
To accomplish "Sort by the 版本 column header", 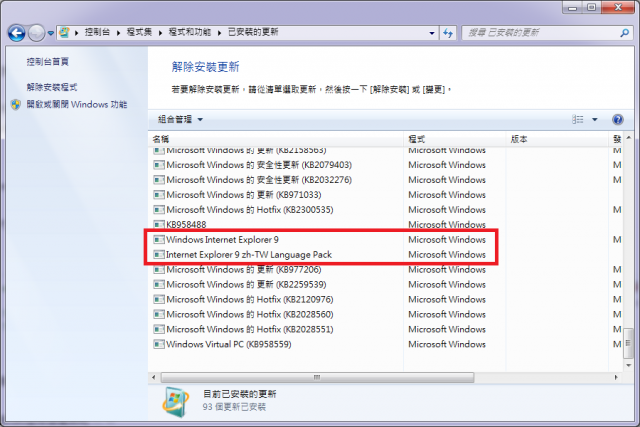I will tap(557, 139).
